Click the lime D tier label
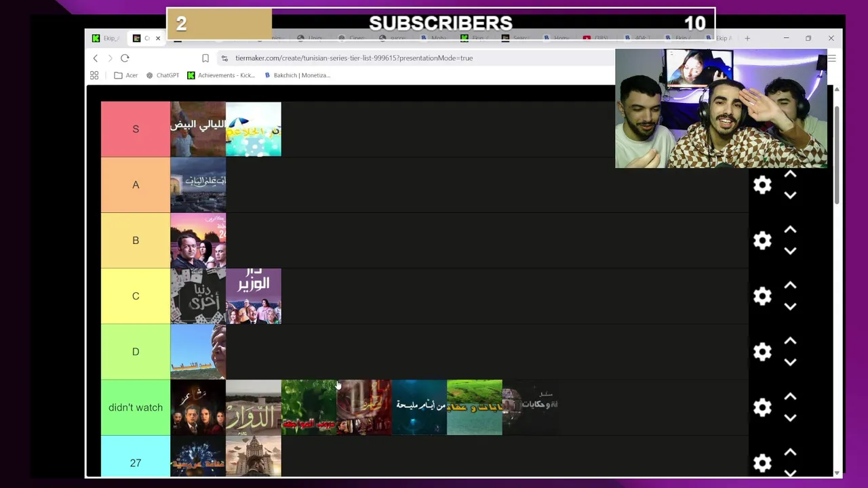Viewport: 868px width, 488px height. point(136,352)
